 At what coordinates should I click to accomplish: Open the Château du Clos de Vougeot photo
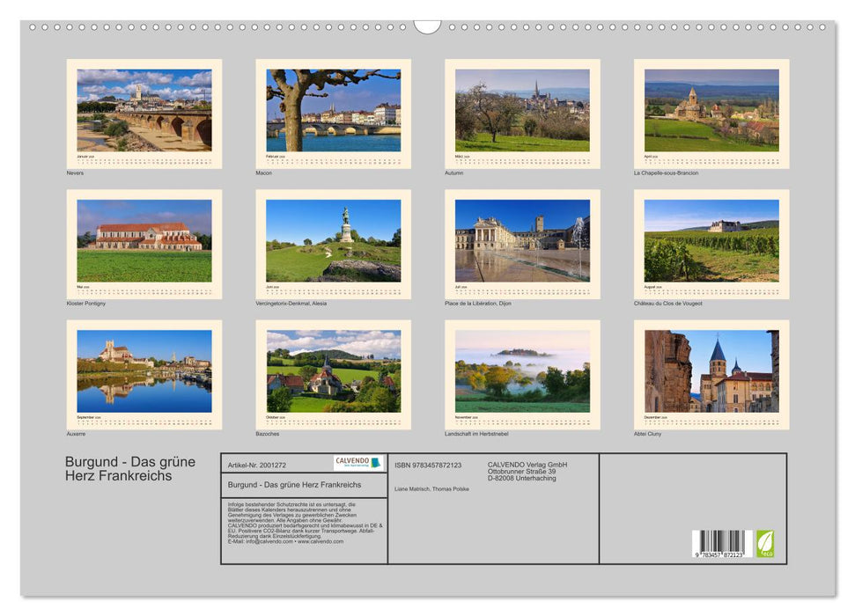[x=711, y=240]
